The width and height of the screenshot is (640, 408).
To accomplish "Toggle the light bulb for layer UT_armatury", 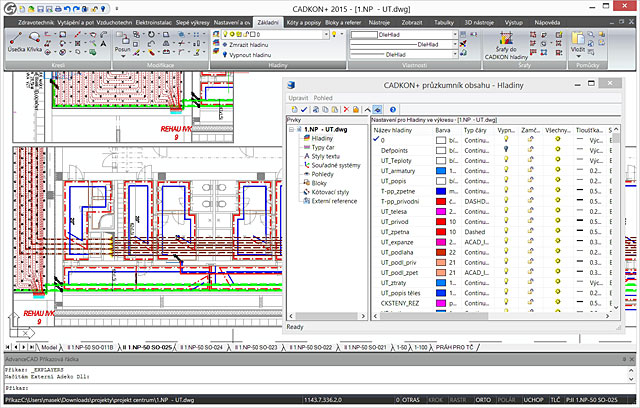I will [507, 171].
